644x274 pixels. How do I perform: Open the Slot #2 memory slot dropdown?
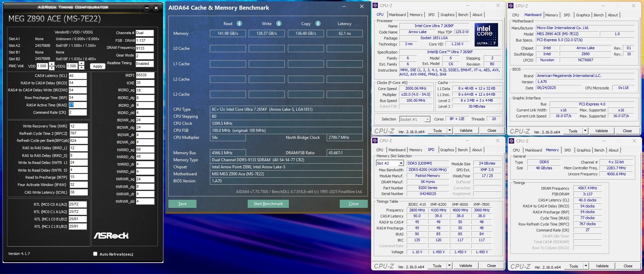tap(401, 163)
